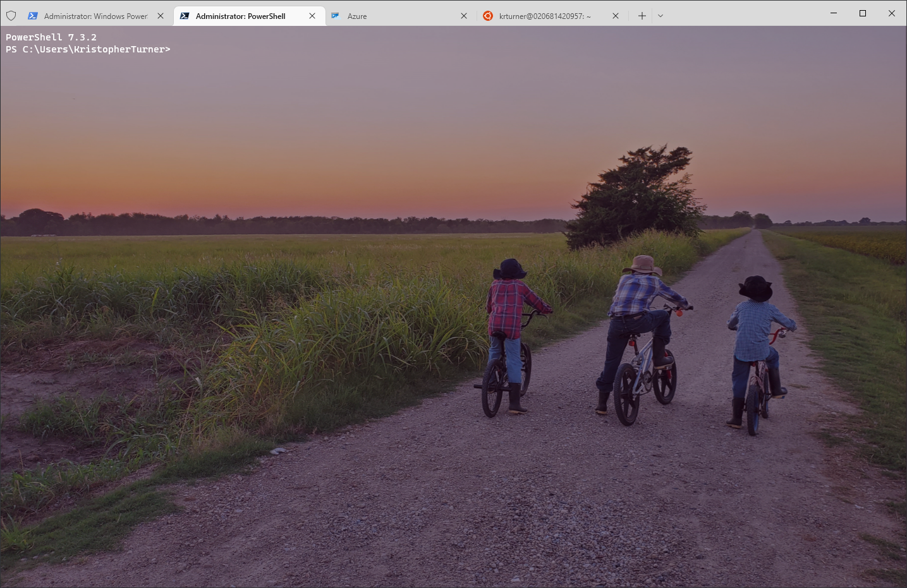Click the active PowerShell tab's icon

[x=185, y=16]
